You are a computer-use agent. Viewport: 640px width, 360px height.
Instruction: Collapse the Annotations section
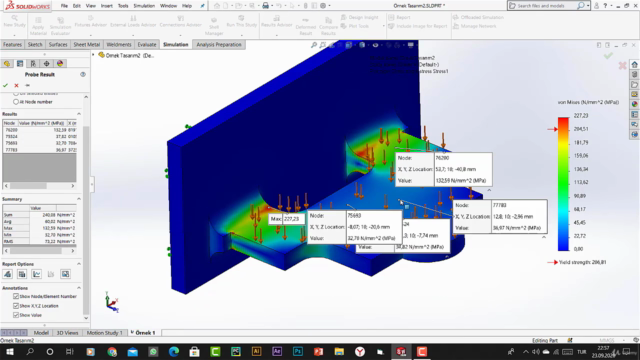[79, 288]
